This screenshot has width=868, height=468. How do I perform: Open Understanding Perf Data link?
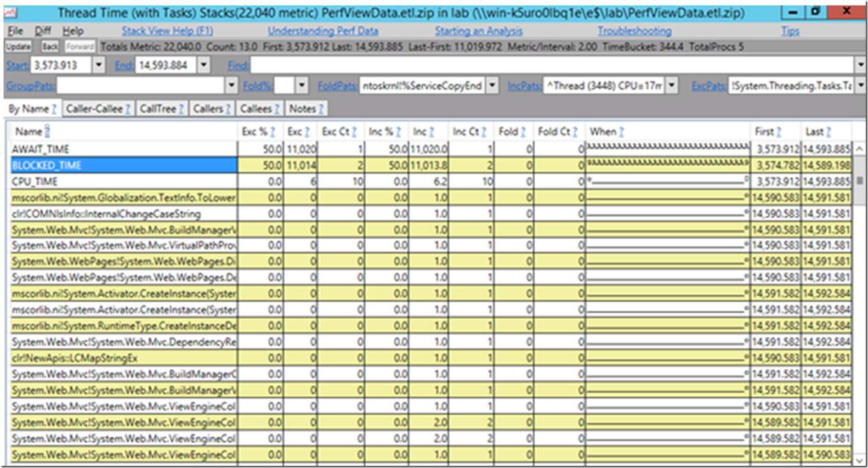(323, 31)
